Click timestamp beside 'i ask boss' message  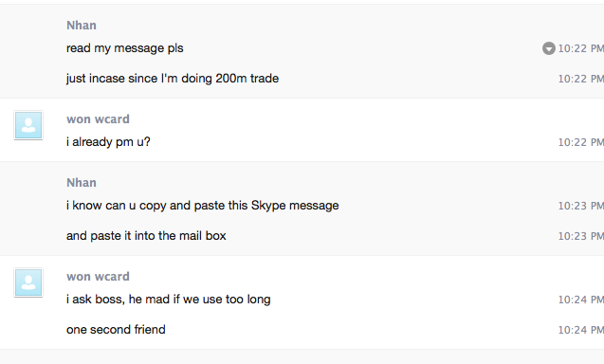pos(581,300)
